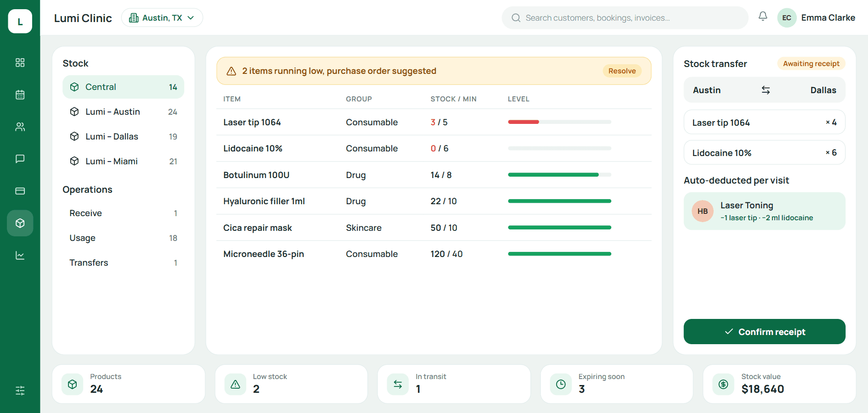Click the Microneedle 36-pin row name
Image resolution: width=868 pixels, height=413 pixels.
pyautogui.click(x=264, y=254)
